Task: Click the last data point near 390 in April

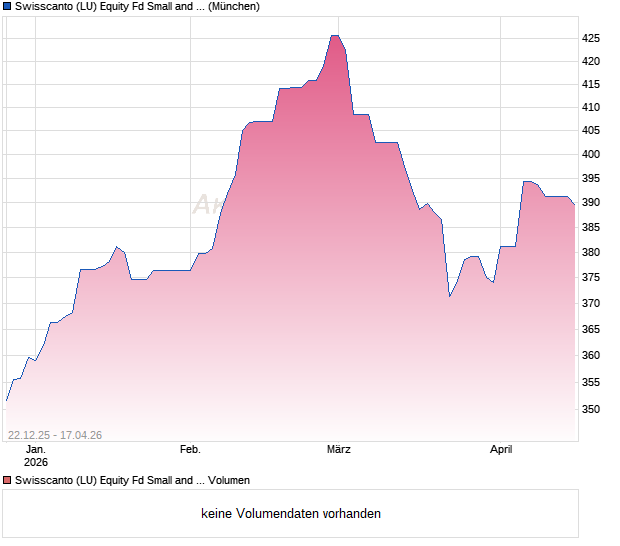Action: pyautogui.click(x=575, y=204)
